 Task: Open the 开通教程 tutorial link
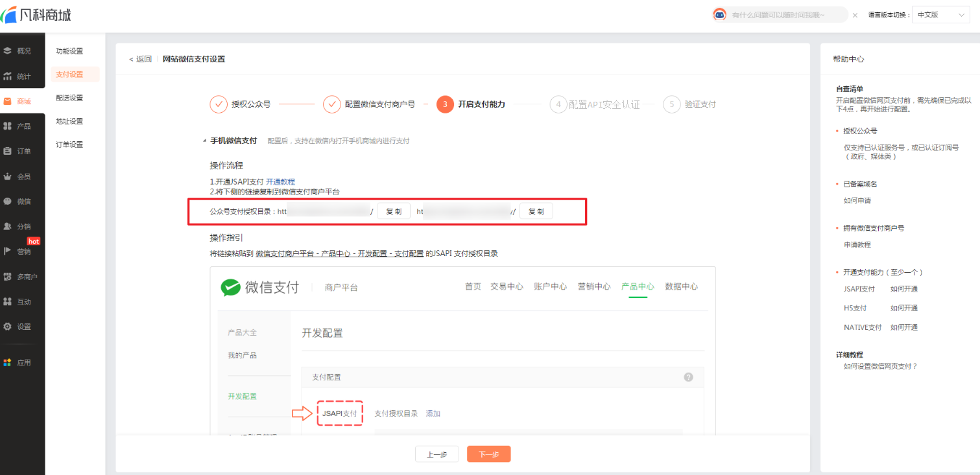pyautogui.click(x=280, y=181)
